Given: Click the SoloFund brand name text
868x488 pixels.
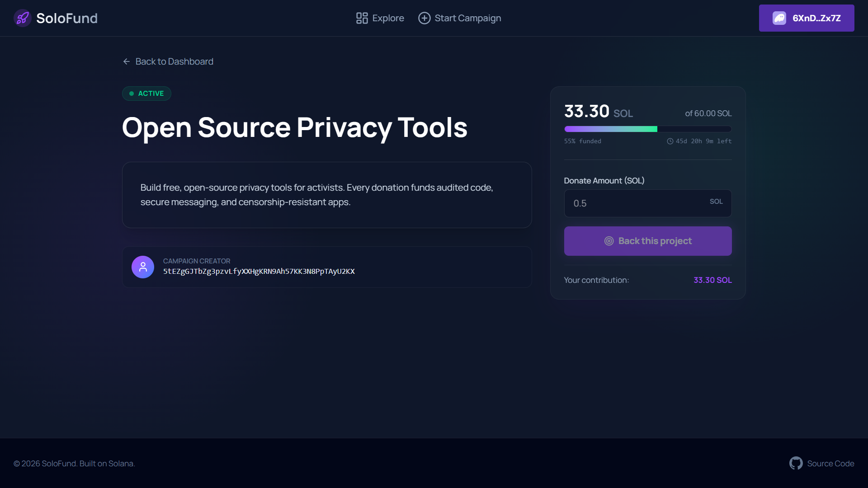Looking at the screenshot, I should [67, 18].
